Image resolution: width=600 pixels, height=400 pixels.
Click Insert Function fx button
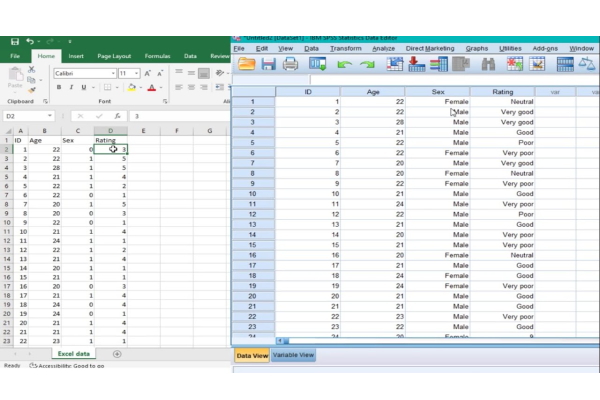click(117, 116)
